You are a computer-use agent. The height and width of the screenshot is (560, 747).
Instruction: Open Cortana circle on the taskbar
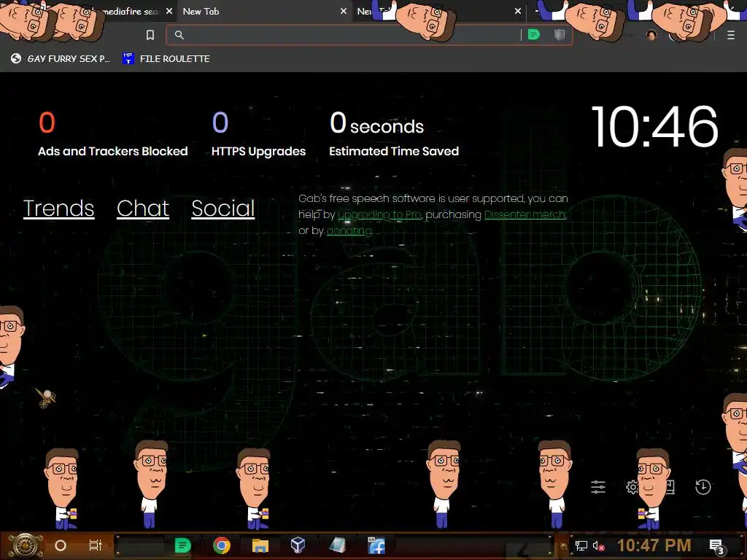coord(61,545)
